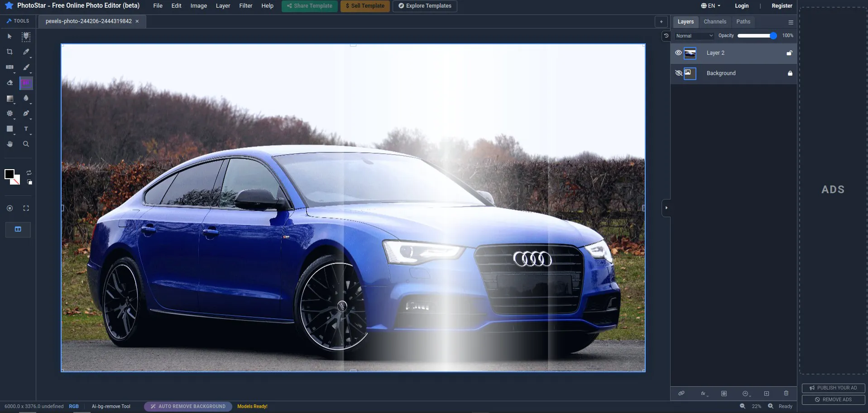Open the history icon beside blend mode
This screenshot has width=868, height=413.
pos(666,36)
